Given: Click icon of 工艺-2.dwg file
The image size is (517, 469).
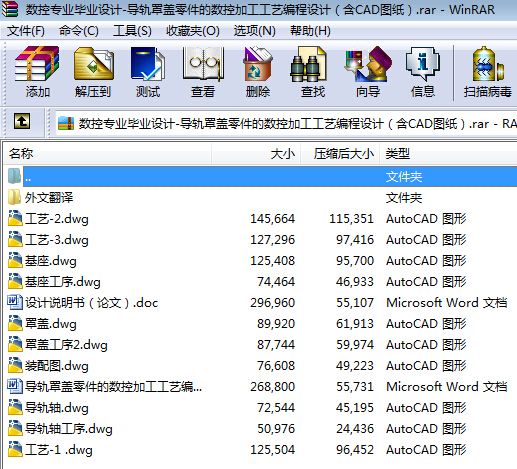Looking at the screenshot, I should pos(15,218).
